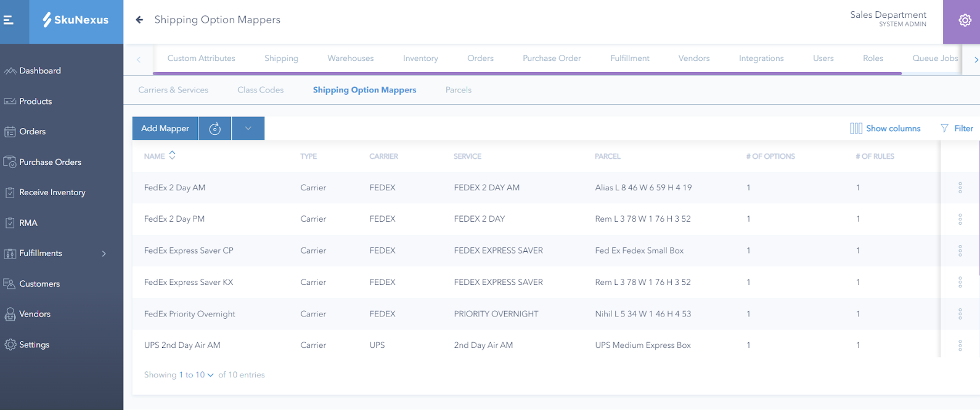Viewport: 980px width, 410px height.
Task: Switch to the Users tab
Action: tap(823, 58)
